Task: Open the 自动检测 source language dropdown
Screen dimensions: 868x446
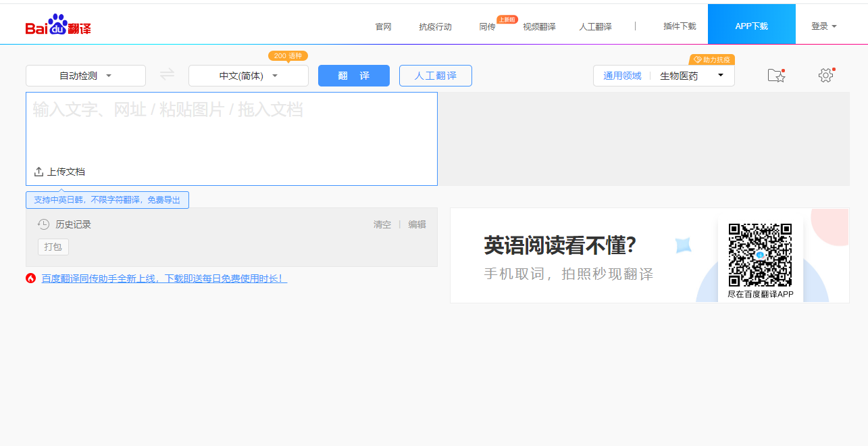Action: point(86,75)
